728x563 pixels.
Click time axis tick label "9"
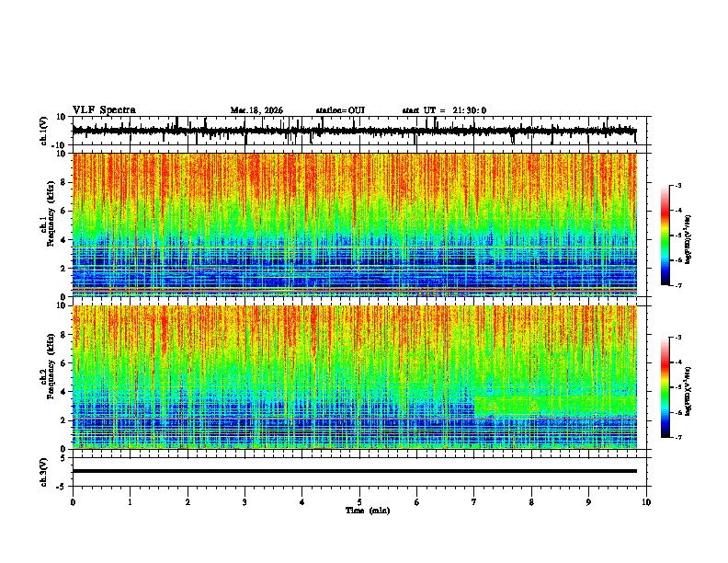pos(588,502)
